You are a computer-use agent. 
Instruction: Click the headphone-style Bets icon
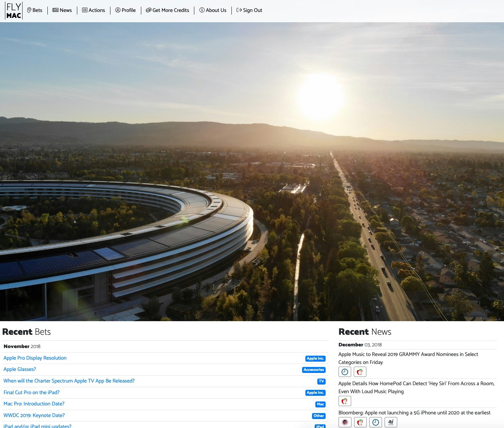29,10
